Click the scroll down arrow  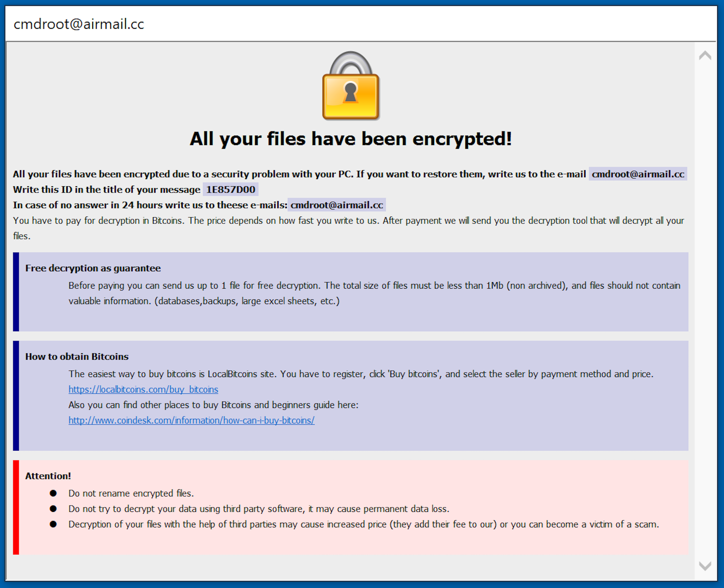click(x=705, y=565)
